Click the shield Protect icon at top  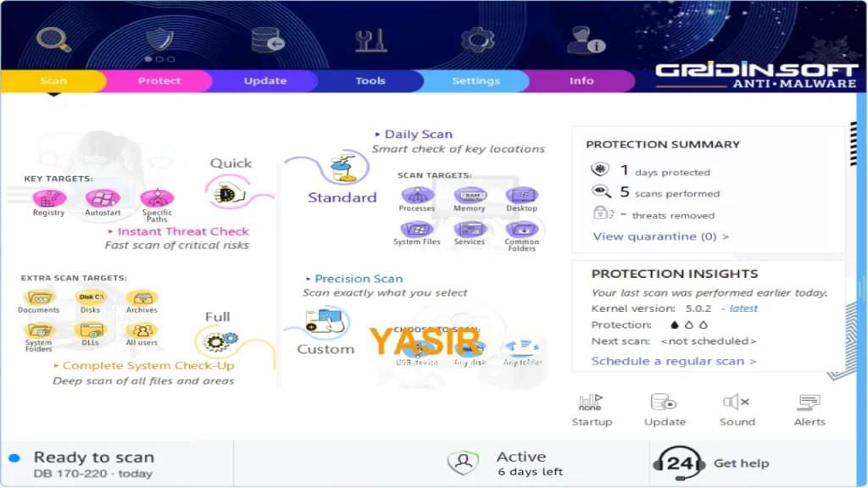point(159,40)
